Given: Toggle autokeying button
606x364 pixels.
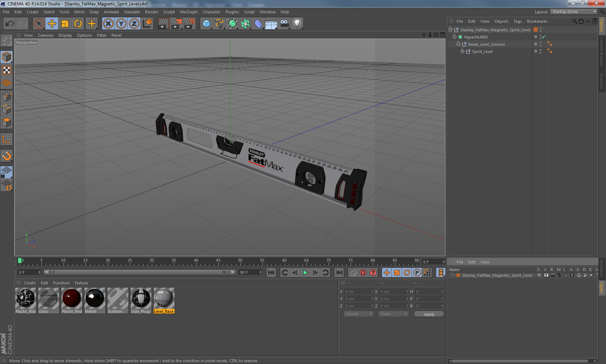Looking at the screenshot, I should (x=363, y=272).
